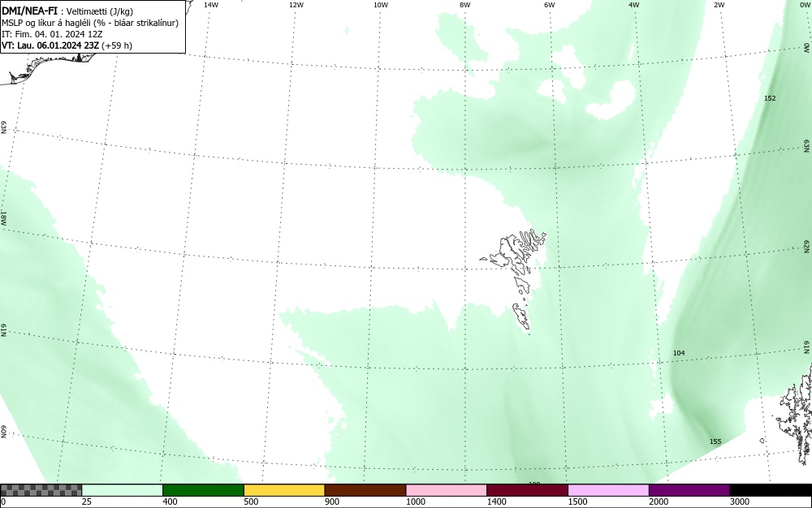
Task: Click the legend value 25
Action: (x=87, y=502)
